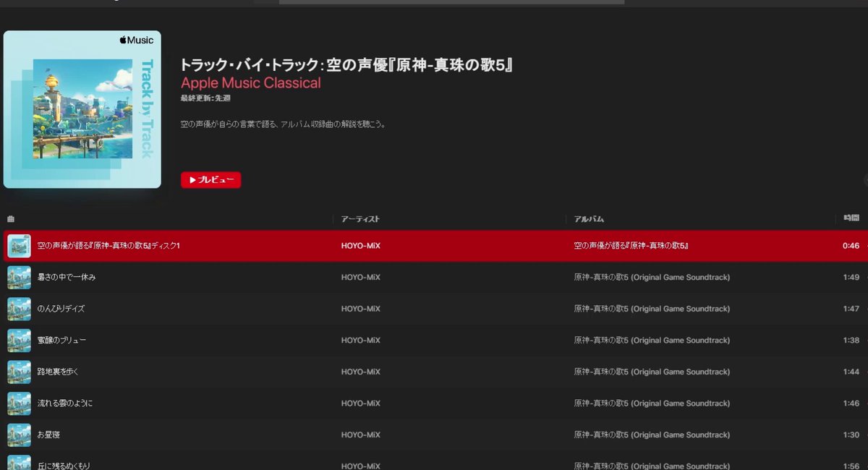The image size is (868, 470).
Task: Sort by the アーティスト column header
Action: click(x=360, y=218)
